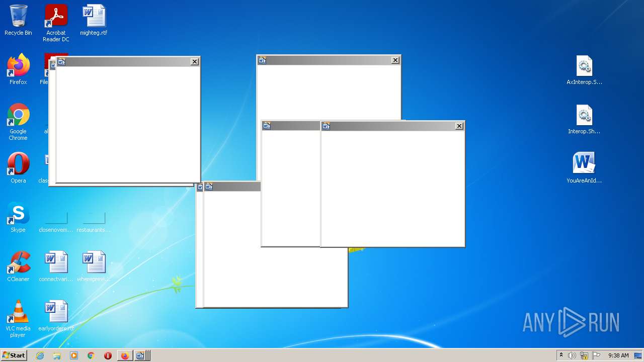Open the Opera desktop shortcut
The image size is (644, 362).
pyautogui.click(x=18, y=168)
